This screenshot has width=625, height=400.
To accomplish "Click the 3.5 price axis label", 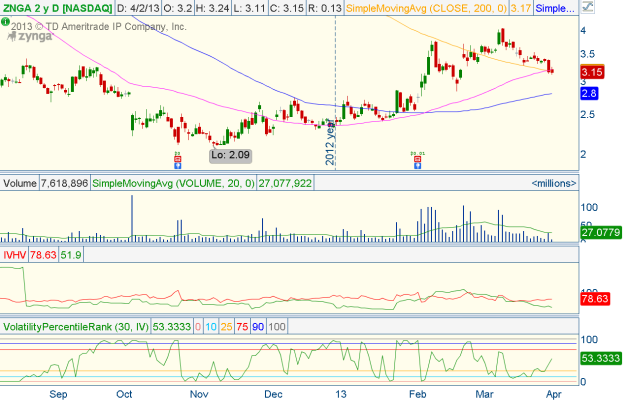I will point(586,54).
